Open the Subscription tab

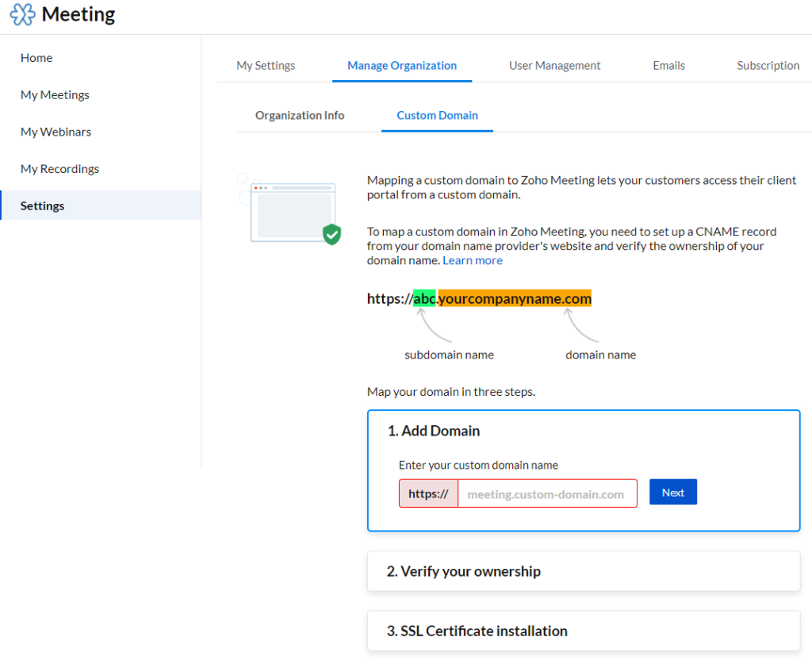768,65
